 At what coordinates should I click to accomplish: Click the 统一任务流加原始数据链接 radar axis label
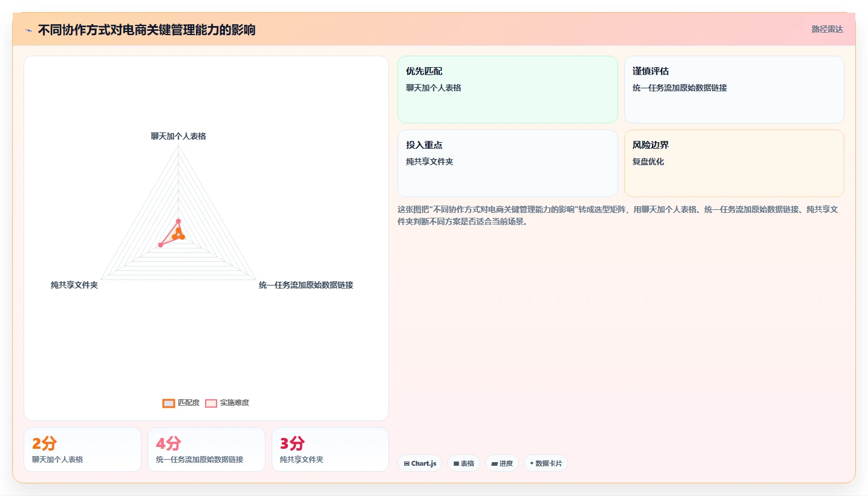coord(306,285)
